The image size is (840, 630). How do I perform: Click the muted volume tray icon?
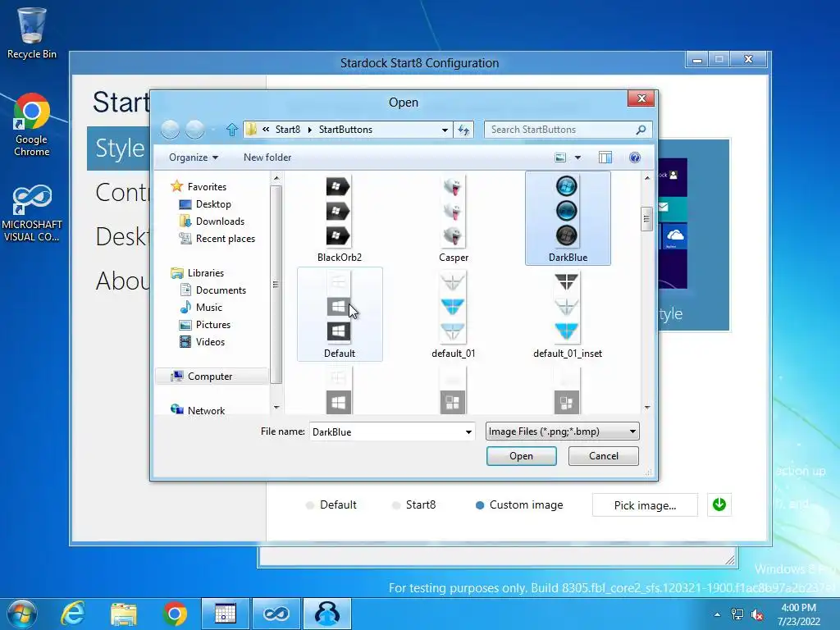pyautogui.click(x=757, y=614)
